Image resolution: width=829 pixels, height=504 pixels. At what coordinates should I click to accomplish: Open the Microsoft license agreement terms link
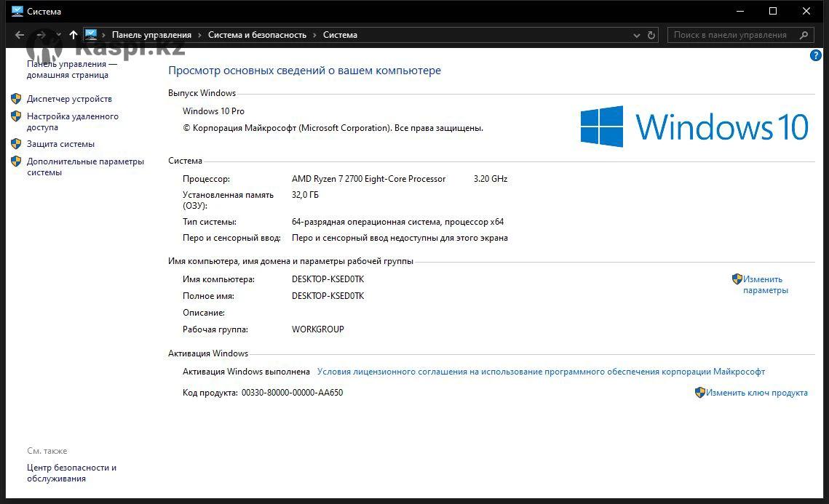pyautogui.click(x=541, y=372)
